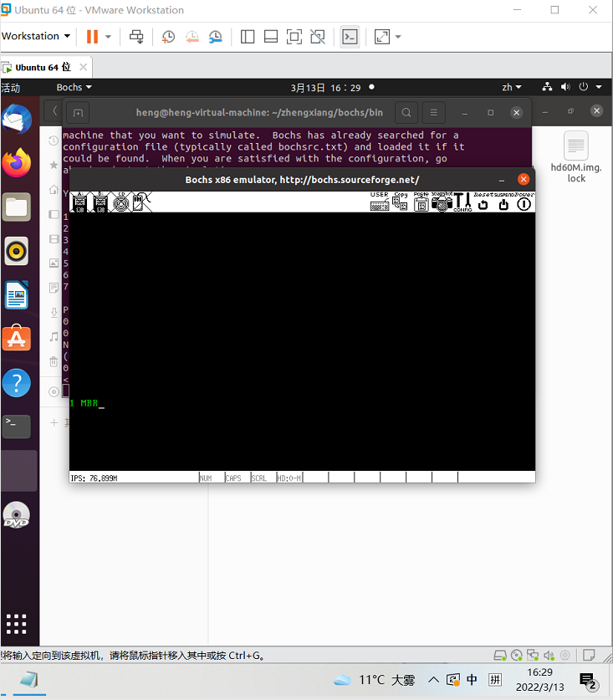Screen dimensions: 613x700
Task: Open Bochs CONFIG tools icon
Action: [462, 202]
